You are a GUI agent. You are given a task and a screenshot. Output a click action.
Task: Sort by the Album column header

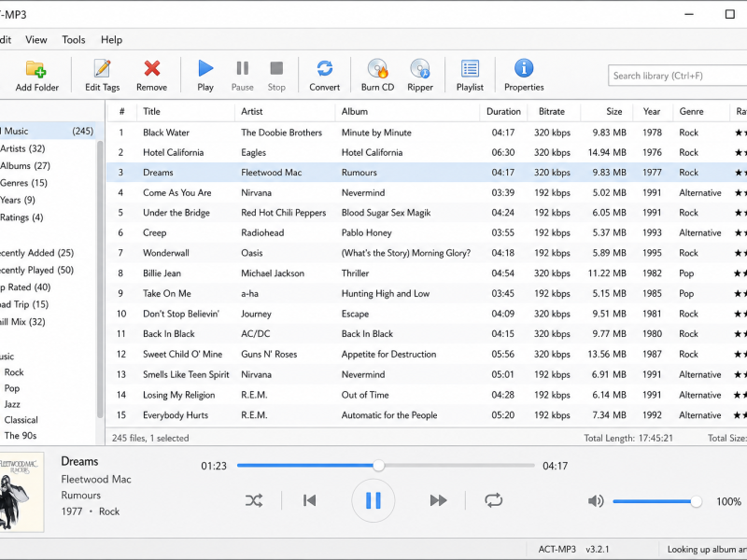(407, 111)
